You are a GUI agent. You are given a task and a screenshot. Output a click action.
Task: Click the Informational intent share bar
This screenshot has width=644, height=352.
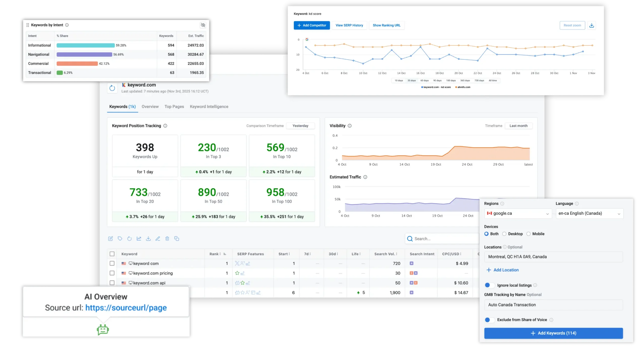(x=86, y=45)
